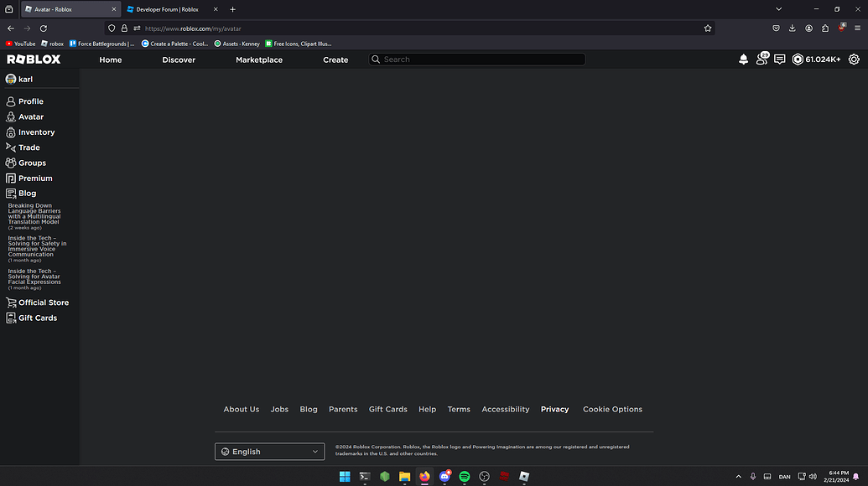Viewport: 868px width, 486px height.
Task: Open the English language dropdown
Action: click(x=269, y=452)
